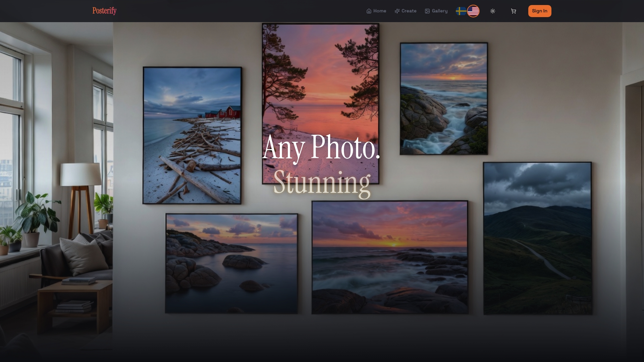Click the calm rocky shoreline dusk poster
644x362 pixels.
[x=231, y=263]
